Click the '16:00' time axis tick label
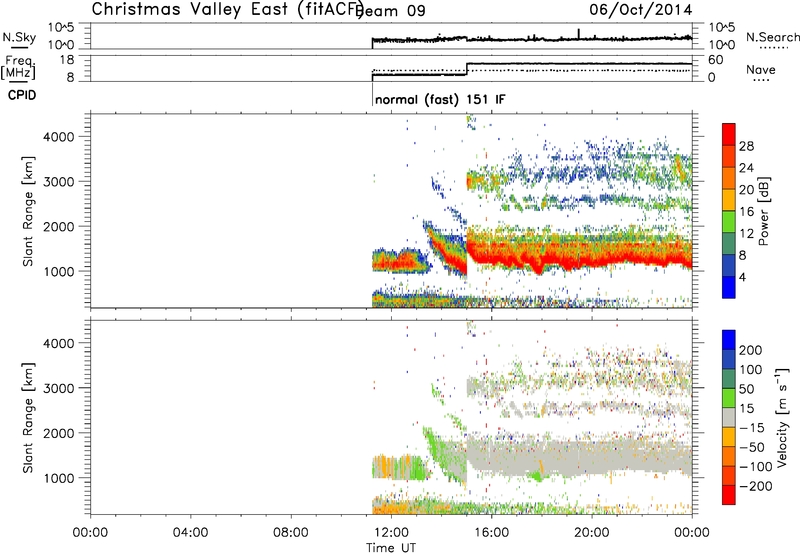The width and height of the screenshot is (800, 554). [491, 533]
